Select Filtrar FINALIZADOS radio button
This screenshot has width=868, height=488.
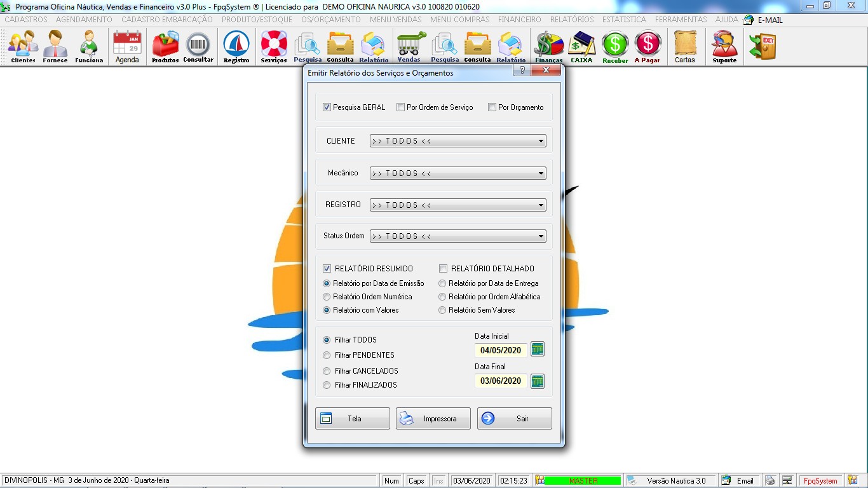pos(327,385)
